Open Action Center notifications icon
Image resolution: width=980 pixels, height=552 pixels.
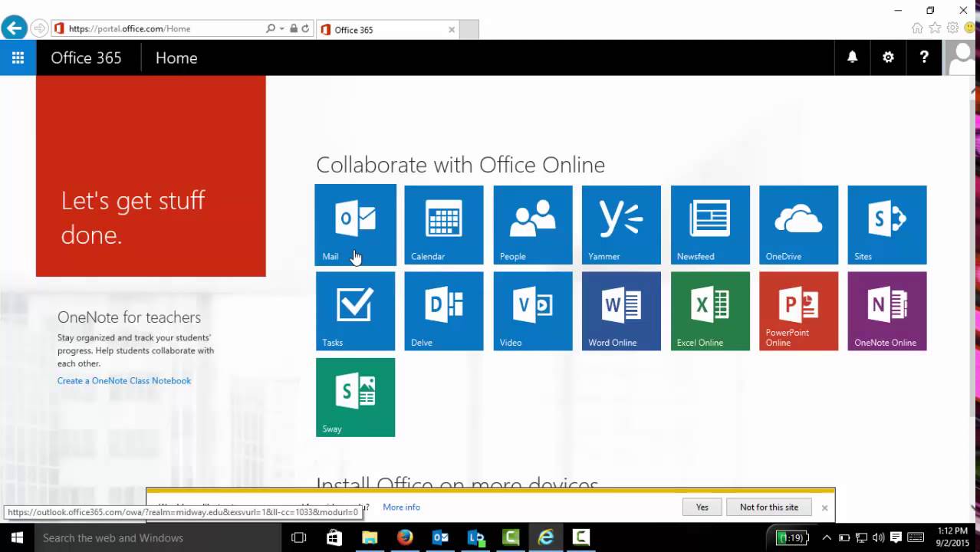point(896,537)
